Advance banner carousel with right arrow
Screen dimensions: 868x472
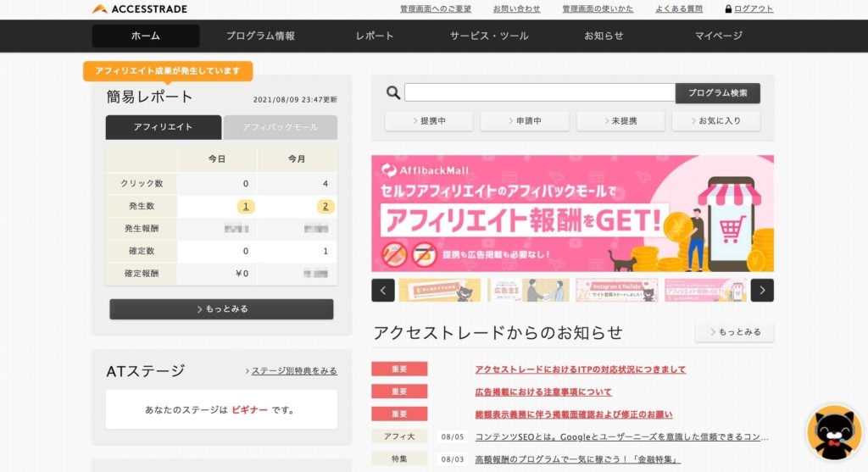[762, 290]
